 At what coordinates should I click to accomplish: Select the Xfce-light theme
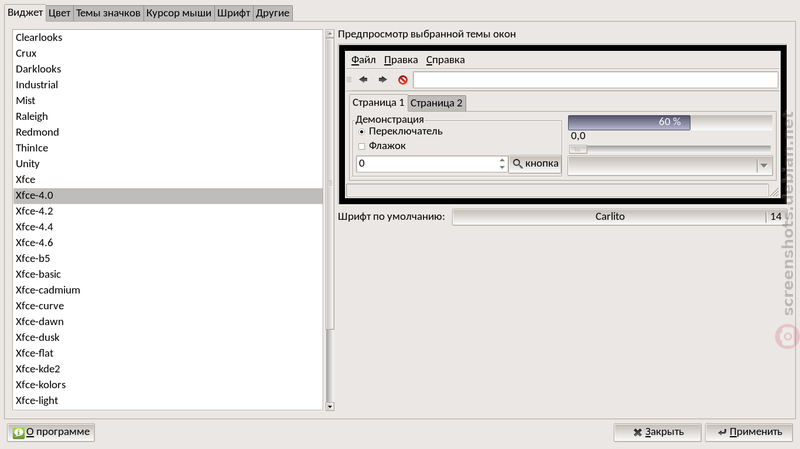(x=168, y=401)
